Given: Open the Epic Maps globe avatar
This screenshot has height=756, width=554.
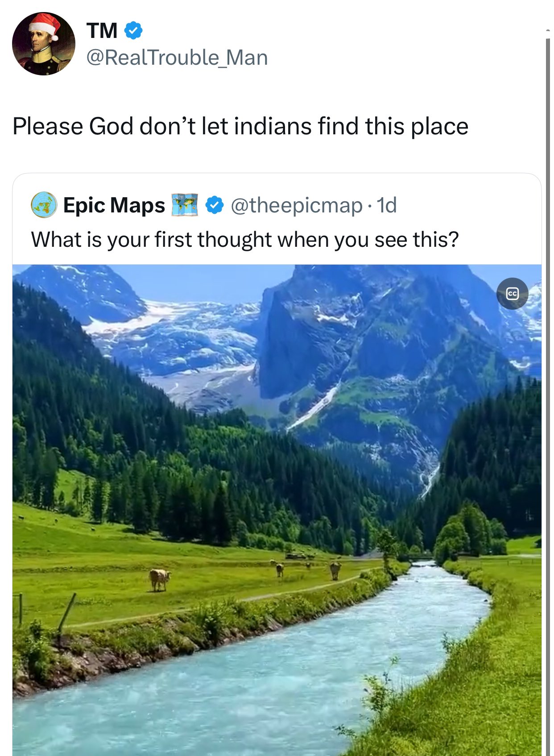Looking at the screenshot, I should pyautogui.click(x=44, y=205).
